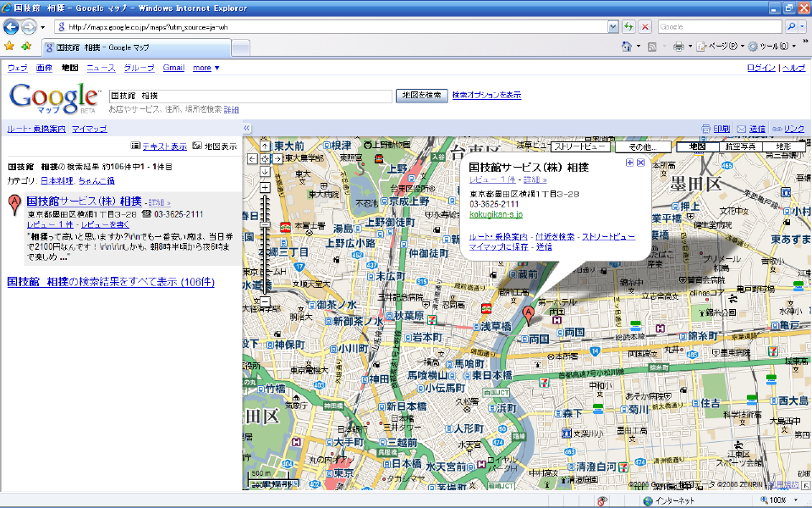Open Favorites Center star icon
The width and height of the screenshot is (812, 508).
pos(9,46)
